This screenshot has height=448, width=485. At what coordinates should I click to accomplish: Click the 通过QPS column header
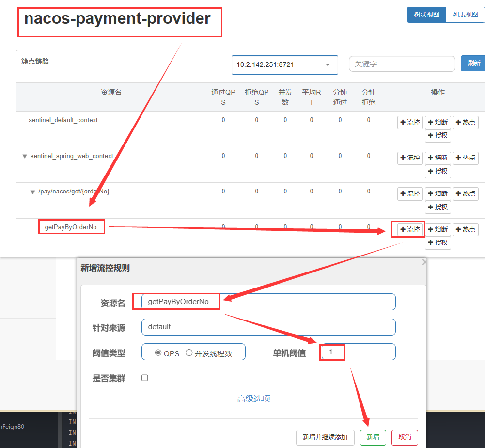tap(223, 97)
